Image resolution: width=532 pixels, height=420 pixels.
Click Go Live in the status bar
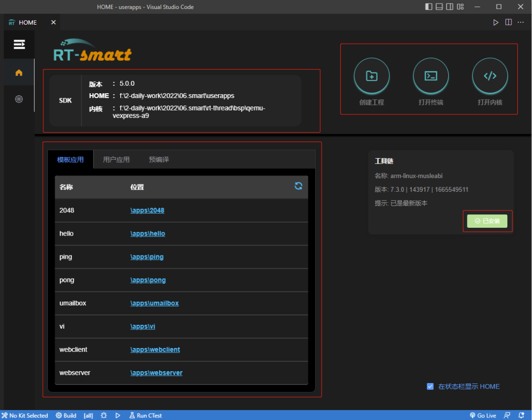[x=483, y=415]
